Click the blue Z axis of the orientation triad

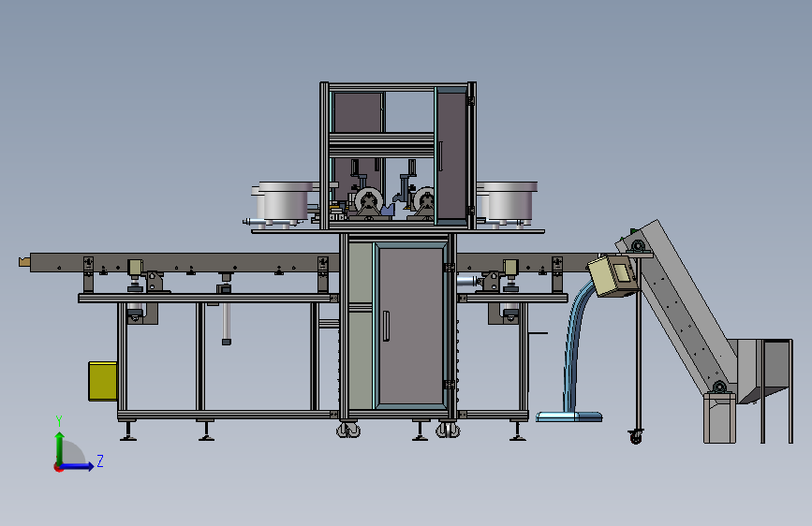click(78, 466)
